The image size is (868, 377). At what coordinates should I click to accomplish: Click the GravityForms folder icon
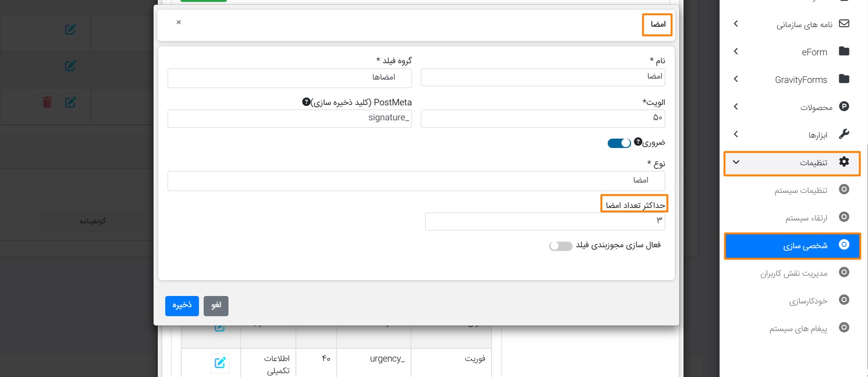tap(844, 79)
